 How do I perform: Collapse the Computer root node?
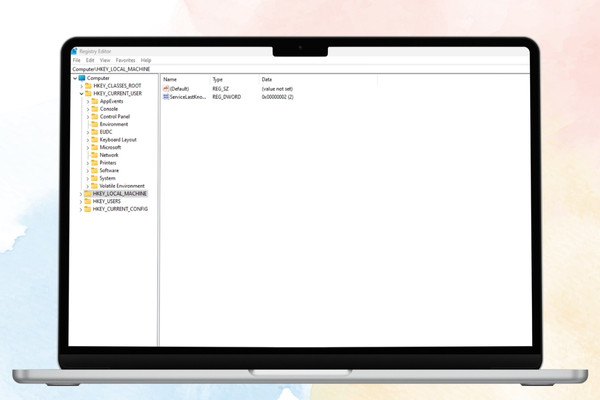[x=75, y=78]
